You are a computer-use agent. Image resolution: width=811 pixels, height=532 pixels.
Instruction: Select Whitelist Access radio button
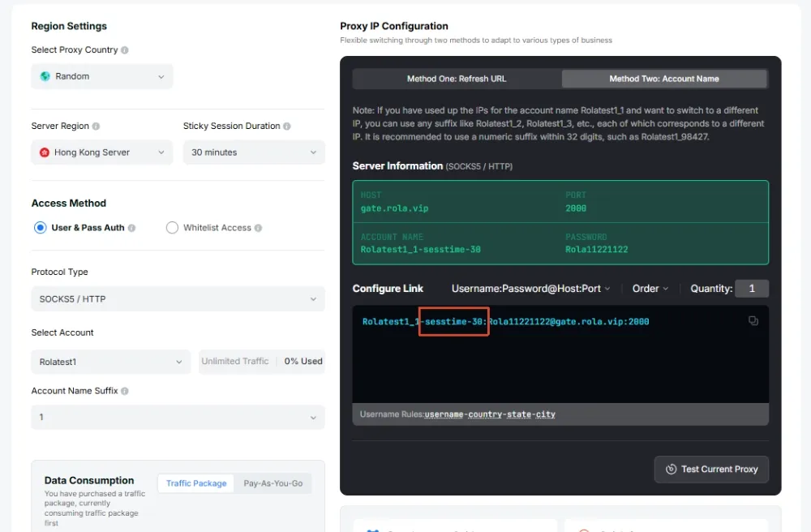coord(172,228)
